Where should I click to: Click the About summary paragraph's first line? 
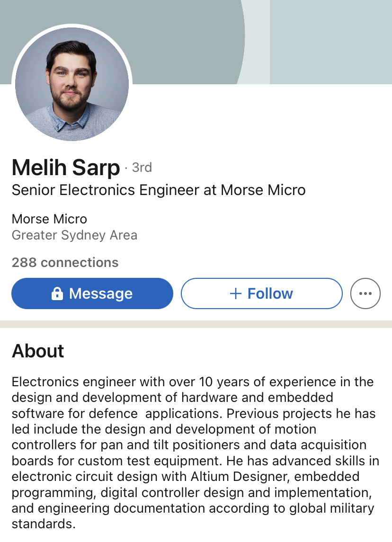192,382
